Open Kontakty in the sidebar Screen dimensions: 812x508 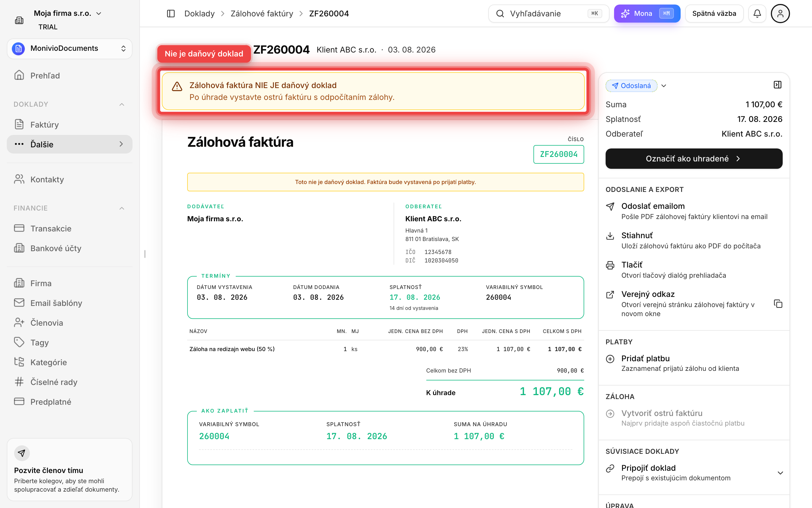click(x=70, y=179)
